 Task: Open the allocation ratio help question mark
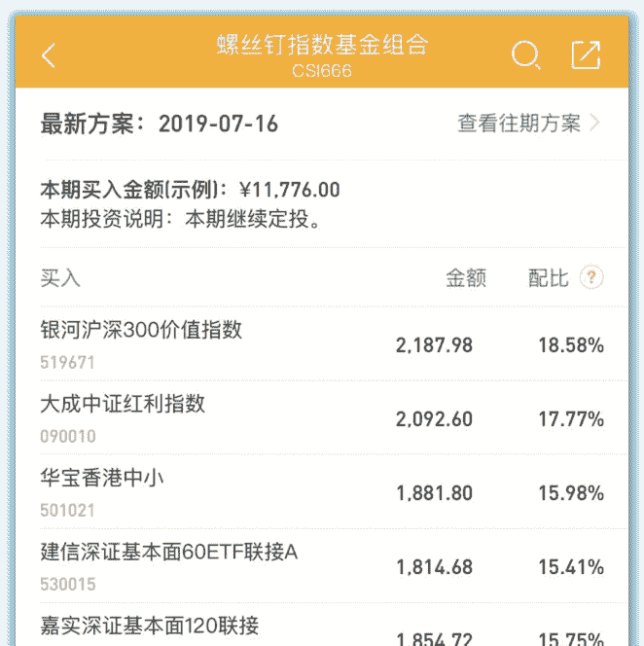(x=591, y=278)
